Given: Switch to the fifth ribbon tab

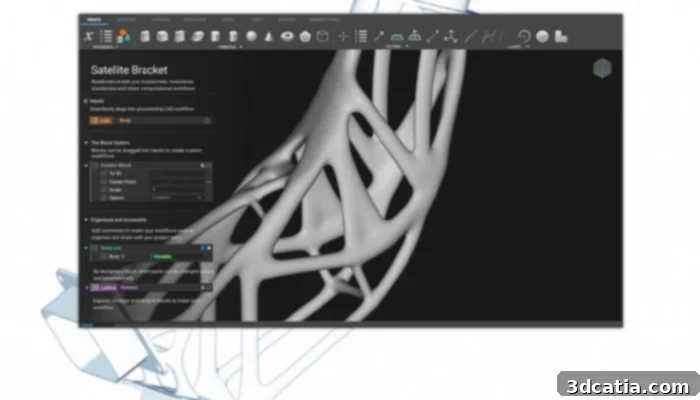Looking at the screenshot, I should [x=228, y=20].
